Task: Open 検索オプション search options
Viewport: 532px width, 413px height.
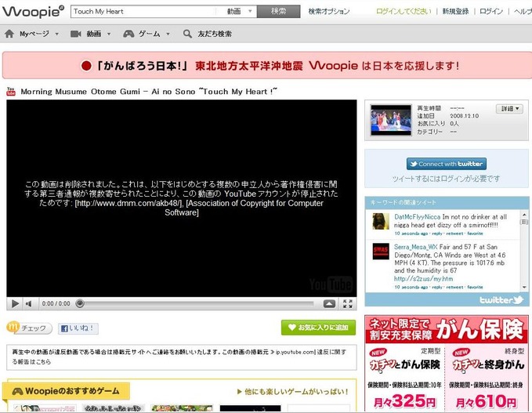Action: (x=329, y=11)
